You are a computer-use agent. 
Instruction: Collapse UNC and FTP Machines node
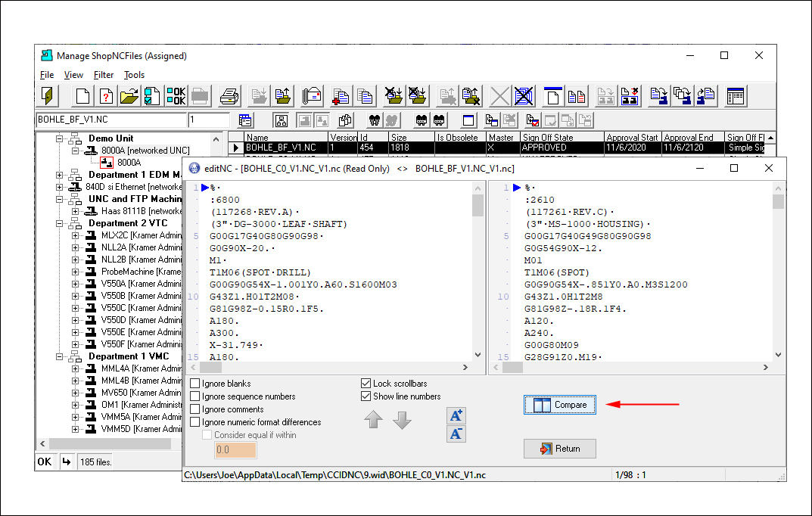[60, 199]
